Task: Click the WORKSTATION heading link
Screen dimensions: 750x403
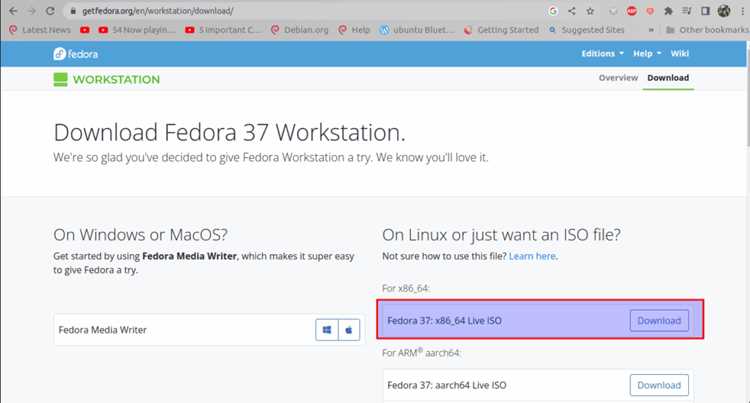Action: click(116, 79)
